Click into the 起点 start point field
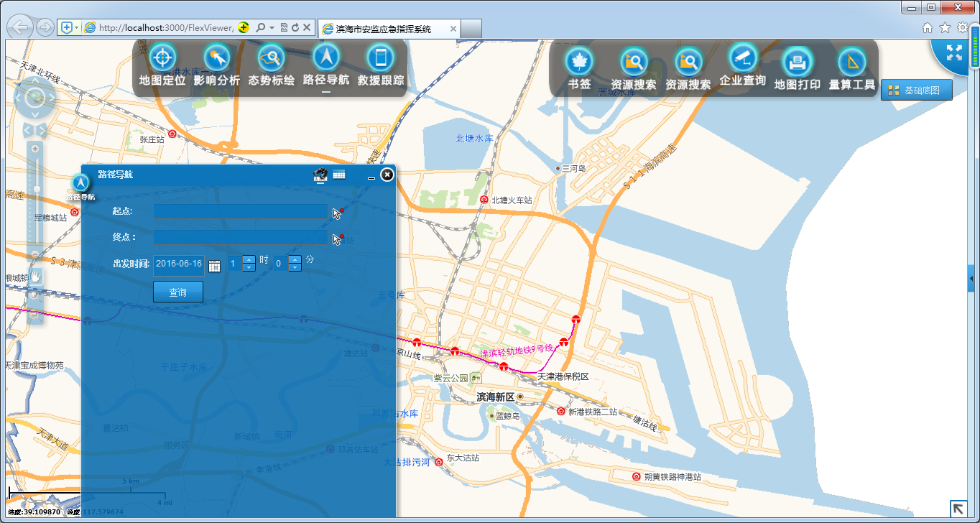This screenshot has width=980, height=523. pyautogui.click(x=241, y=211)
